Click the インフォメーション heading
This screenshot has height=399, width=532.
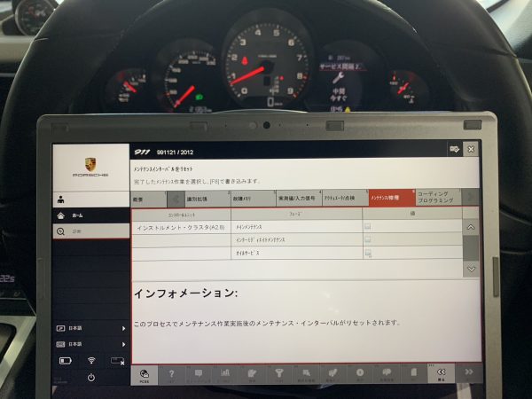point(185,293)
